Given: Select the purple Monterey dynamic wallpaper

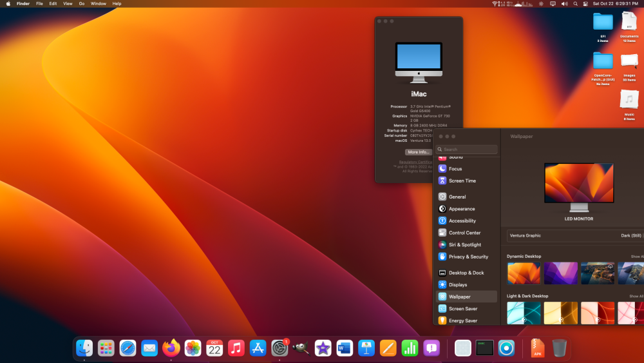Looking at the screenshot, I should pos(561,273).
